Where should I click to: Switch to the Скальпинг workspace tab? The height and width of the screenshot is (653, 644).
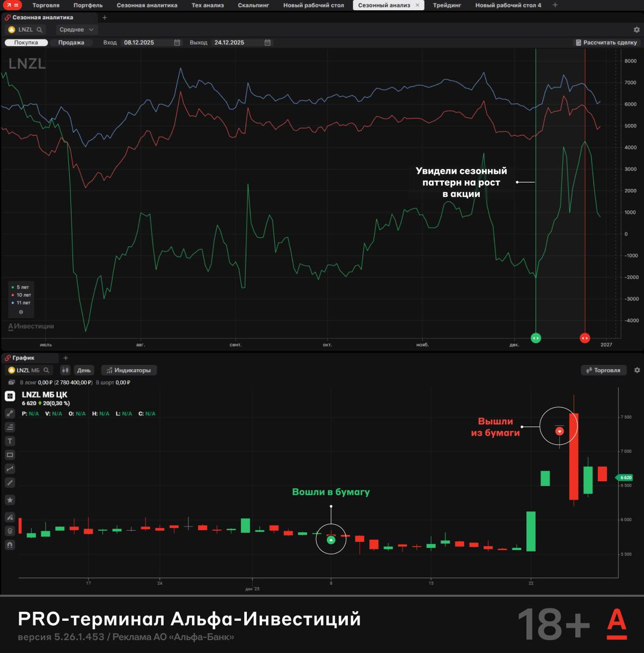[x=253, y=5]
